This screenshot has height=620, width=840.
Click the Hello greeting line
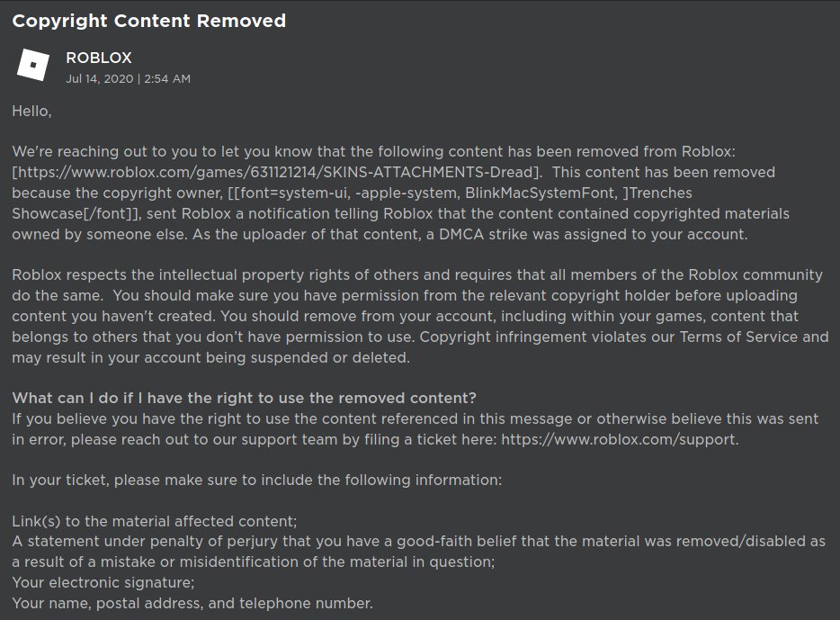32,112
